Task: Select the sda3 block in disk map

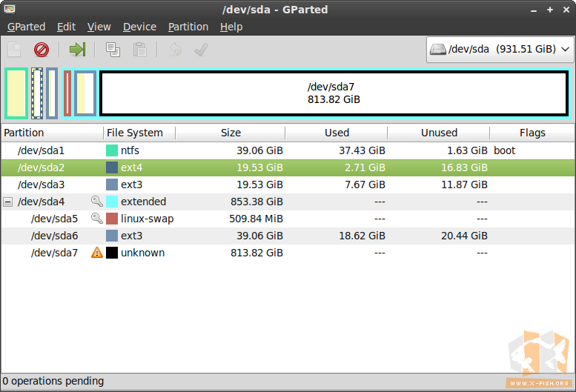Action: click(x=52, y=93)
